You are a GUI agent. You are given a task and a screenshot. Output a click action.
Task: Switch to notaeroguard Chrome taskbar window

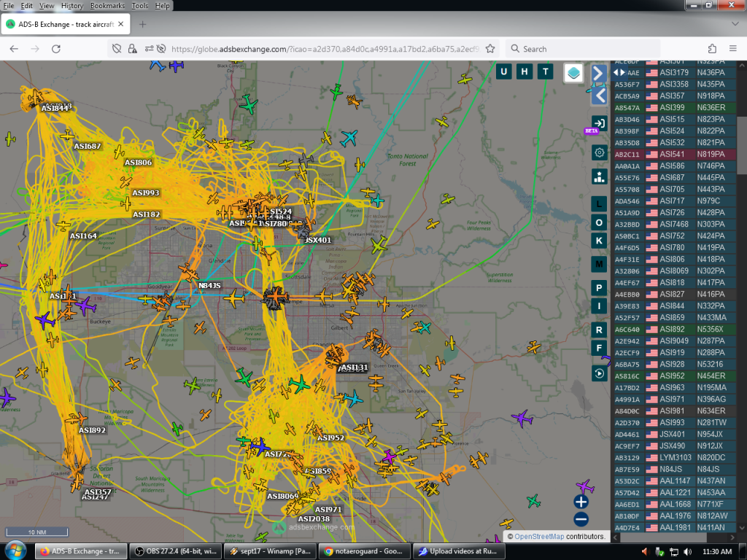(x=363, y=551)
